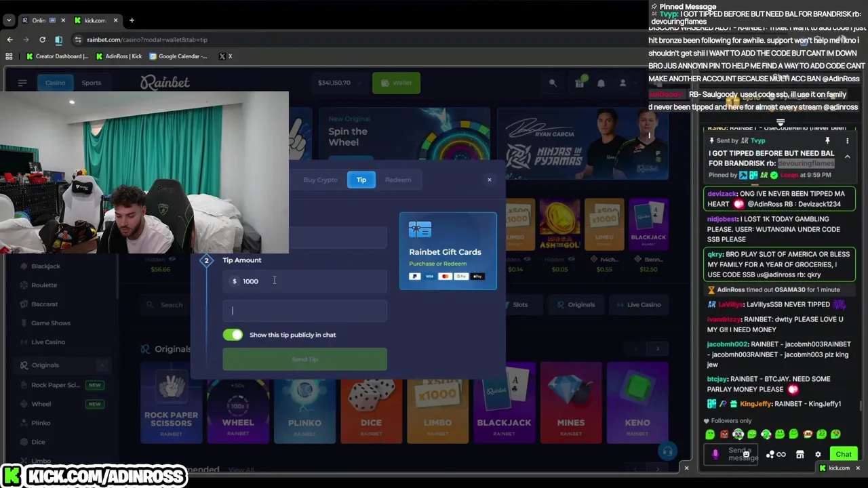Open chat settings gear
Screen dimensions: 868x488
click(x=818, y=454)
